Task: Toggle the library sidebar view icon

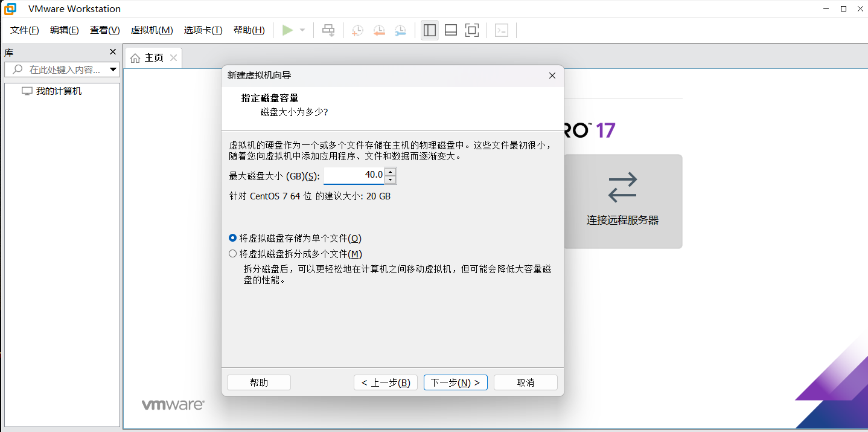Action: pyautogui.click(x=430, y=30)
